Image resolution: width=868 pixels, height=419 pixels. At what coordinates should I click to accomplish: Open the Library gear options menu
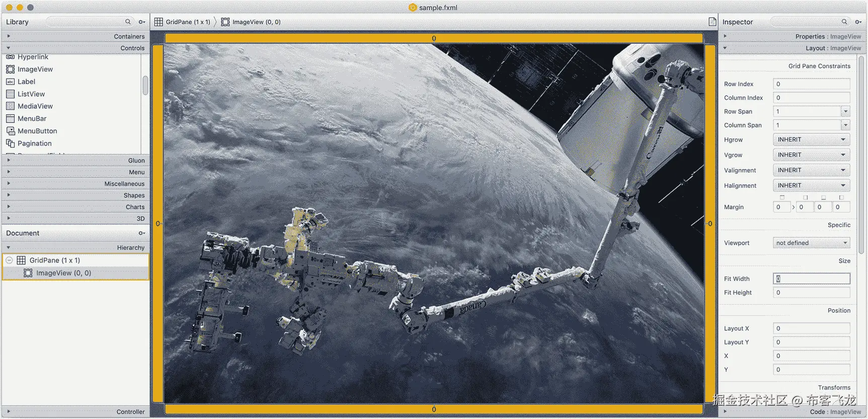(x=142, y=22)
